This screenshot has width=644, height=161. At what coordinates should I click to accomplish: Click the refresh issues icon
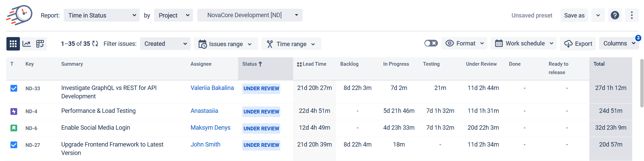click(x=95, y=44)
